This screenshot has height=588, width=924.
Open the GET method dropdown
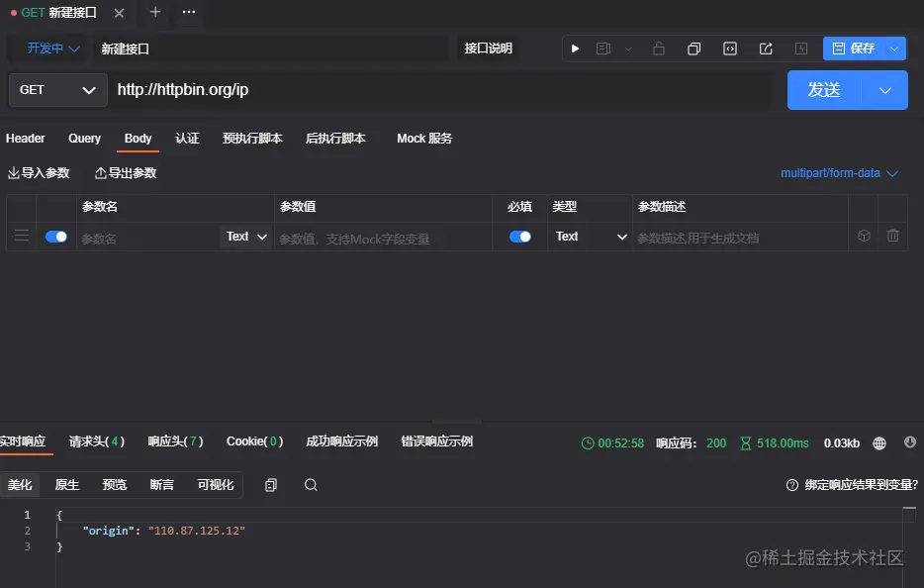(x=57, y=90)
